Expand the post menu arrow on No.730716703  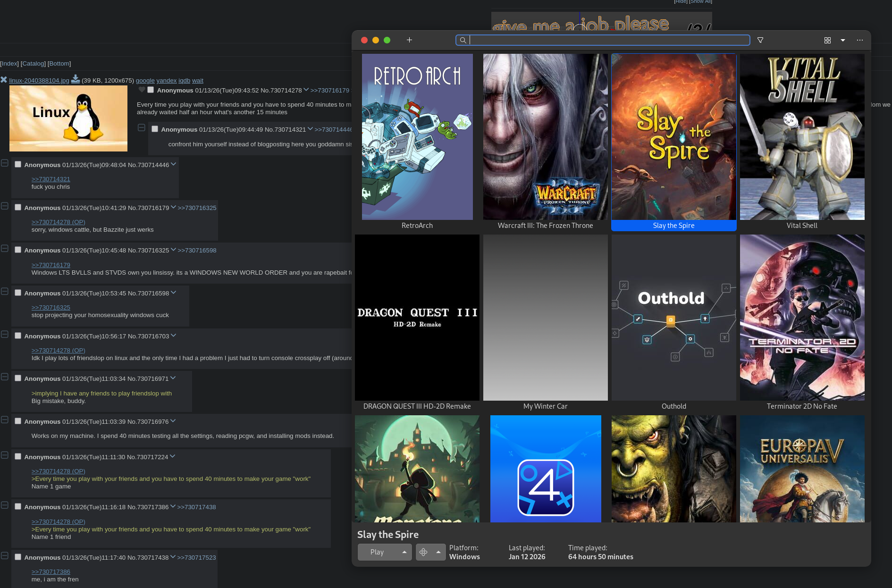coord(173,336)
